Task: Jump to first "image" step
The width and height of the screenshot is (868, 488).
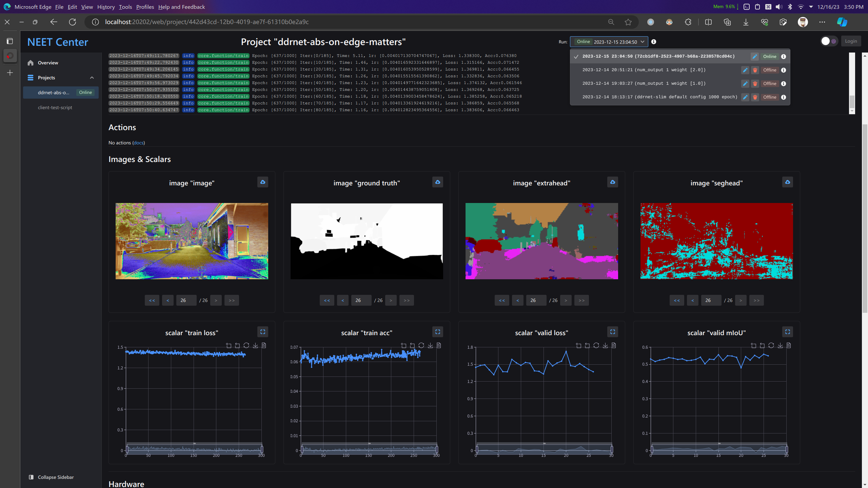Action: [152, 301]
